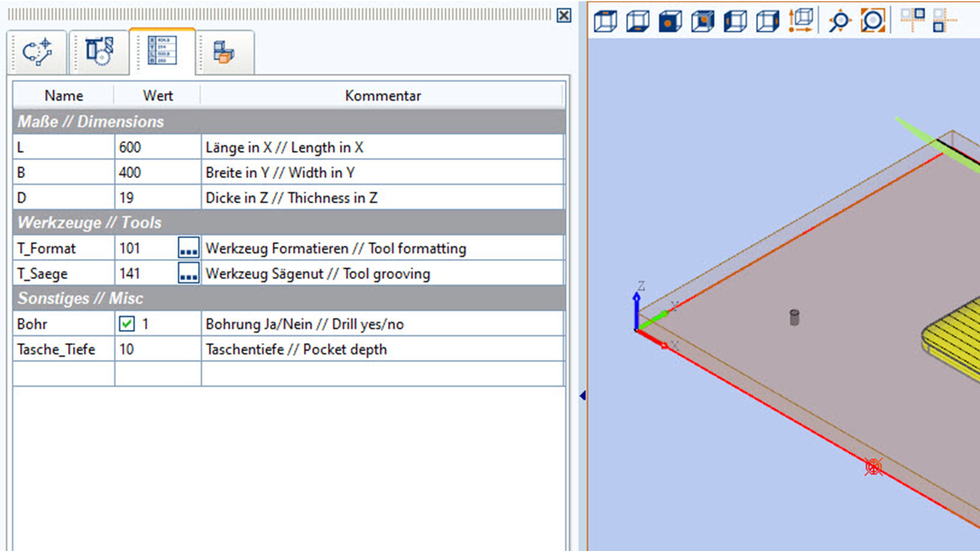Switch to bottom view cube icon
The height and width of the screenshot is (551, 980).
[638, 21]
